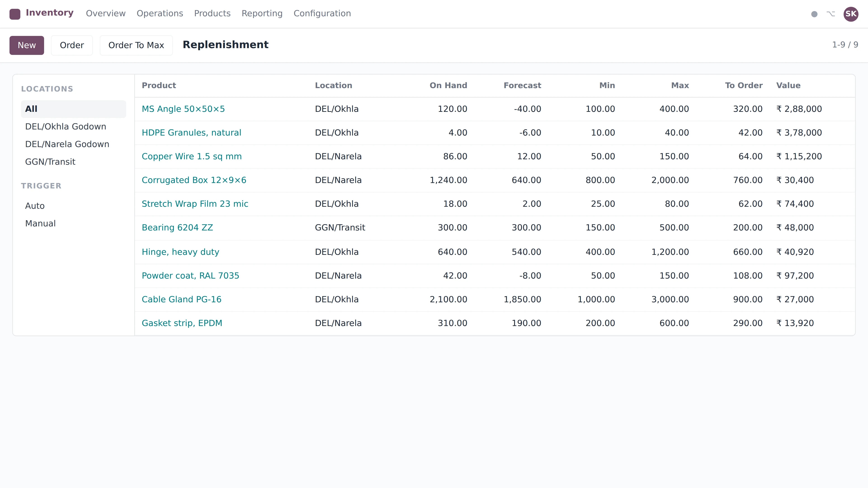
Task: Filter by Auto trigger
Action: pyautogui.click(x=73, y=206)
